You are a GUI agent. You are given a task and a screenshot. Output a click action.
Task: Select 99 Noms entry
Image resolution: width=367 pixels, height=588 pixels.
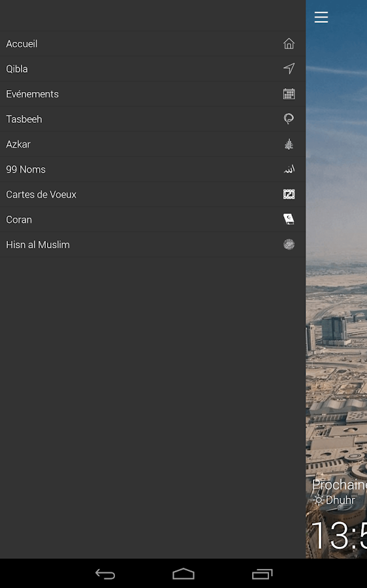tap(153, 169)
